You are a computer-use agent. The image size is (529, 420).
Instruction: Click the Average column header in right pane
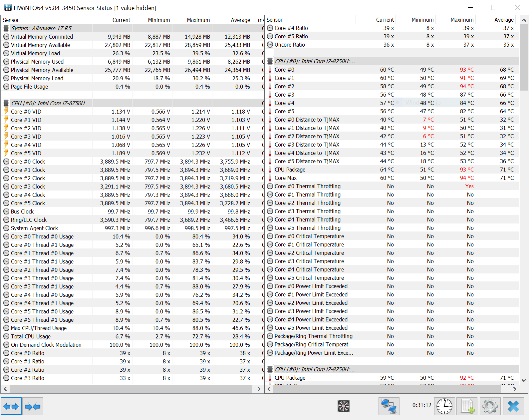click(x=496, y=20)
